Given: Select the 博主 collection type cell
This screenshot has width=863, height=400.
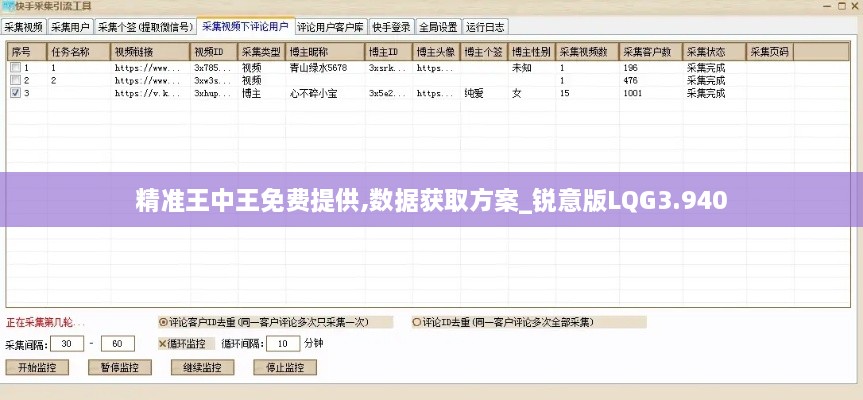Looking at the screenshot, I should (261, 93).
